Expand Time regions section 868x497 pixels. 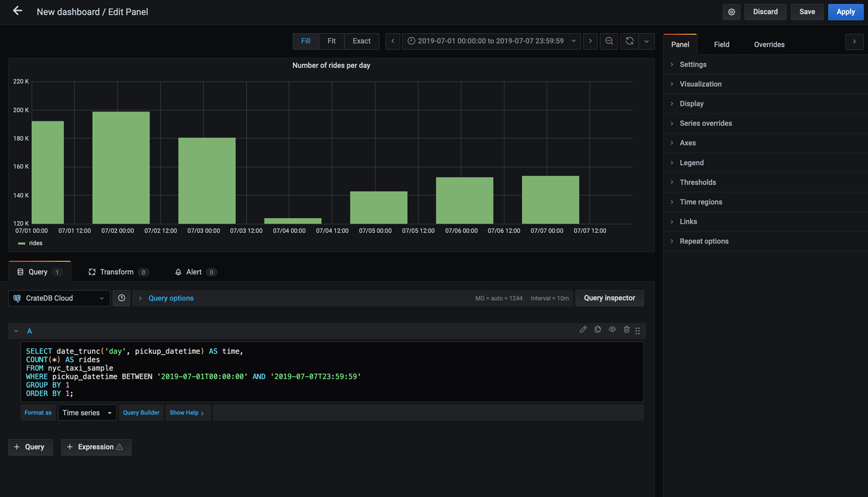766,202
